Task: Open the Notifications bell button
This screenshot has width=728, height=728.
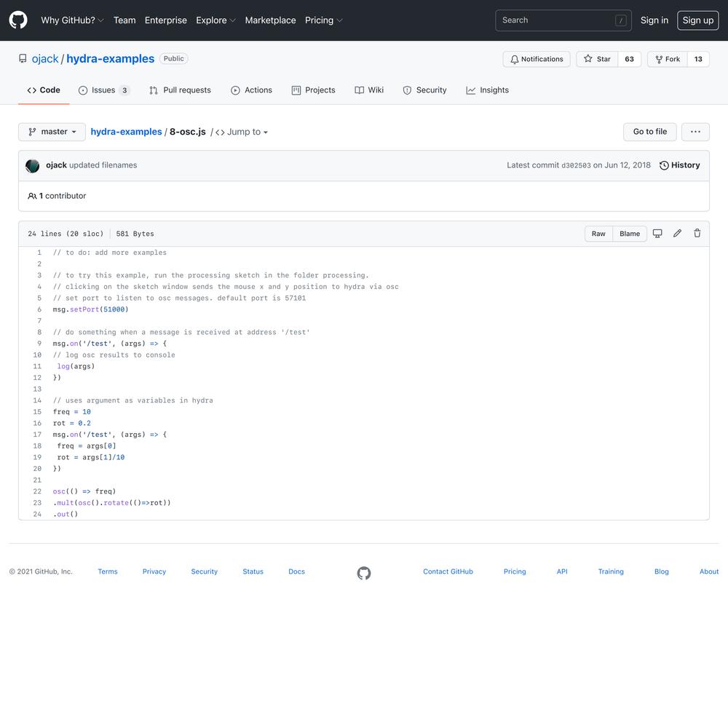Action: (x=537, y=59)
